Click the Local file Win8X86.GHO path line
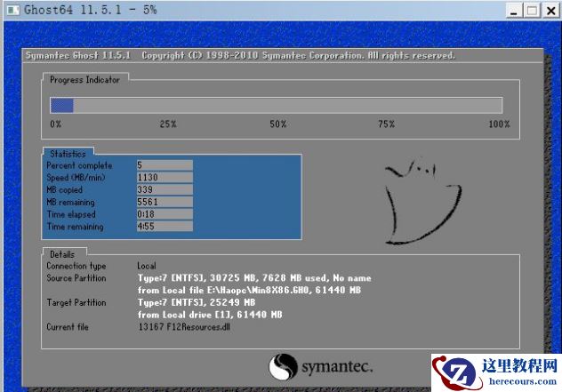The width and height of the screenshot is (562, 392). pyautogui.click(x=250, y=291)
